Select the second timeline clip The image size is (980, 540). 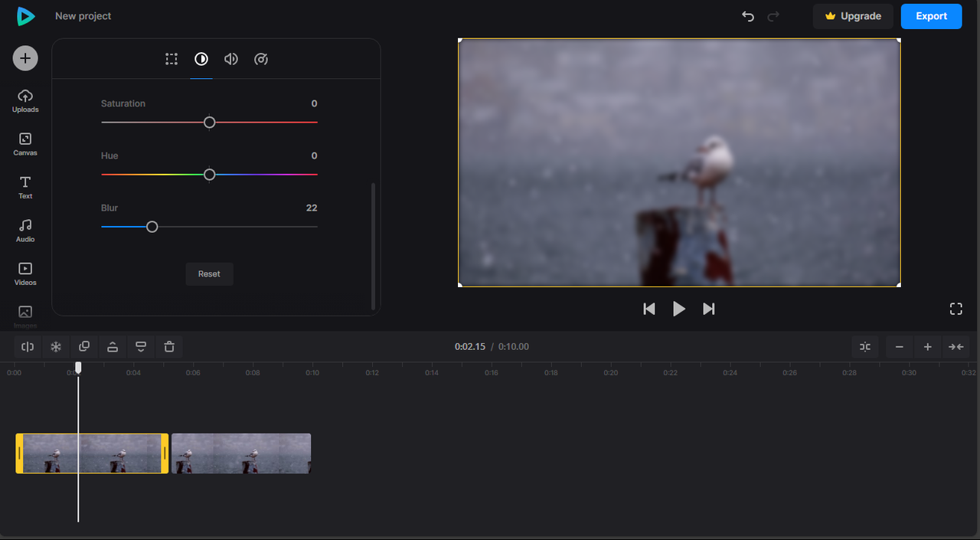tap(241, 453)
